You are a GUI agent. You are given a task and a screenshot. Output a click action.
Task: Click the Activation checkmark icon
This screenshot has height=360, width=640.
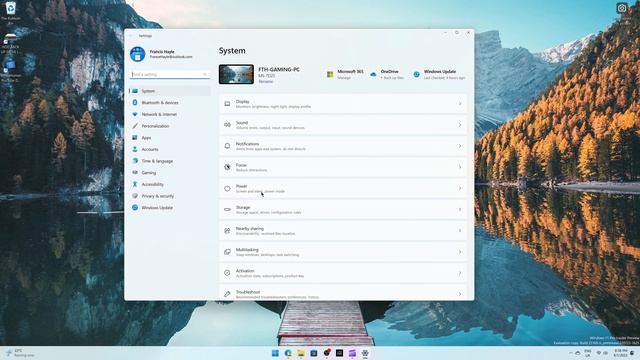[227, 273]
